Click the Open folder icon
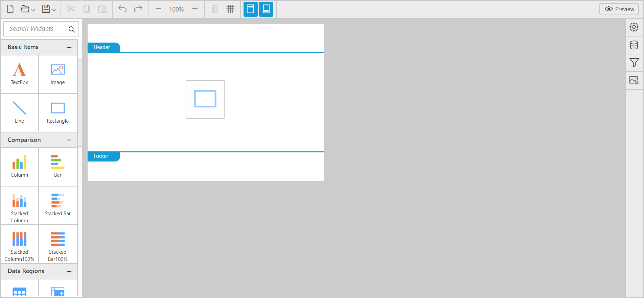The width and height of the screenshot is (644, 298). [25, 9]
